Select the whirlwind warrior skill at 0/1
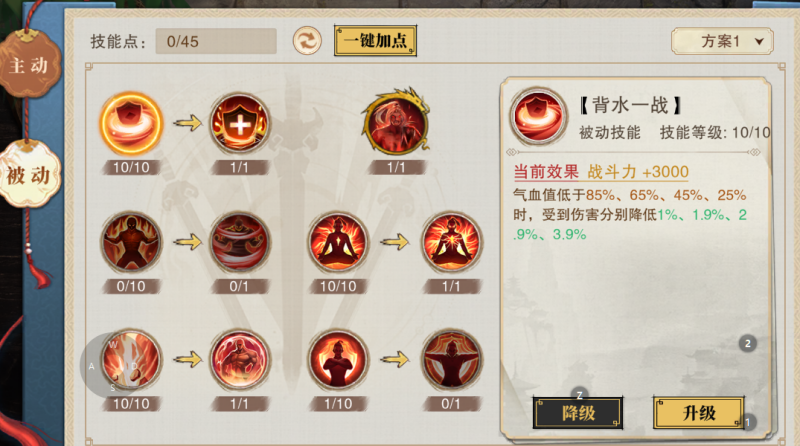 coord(239,242)
